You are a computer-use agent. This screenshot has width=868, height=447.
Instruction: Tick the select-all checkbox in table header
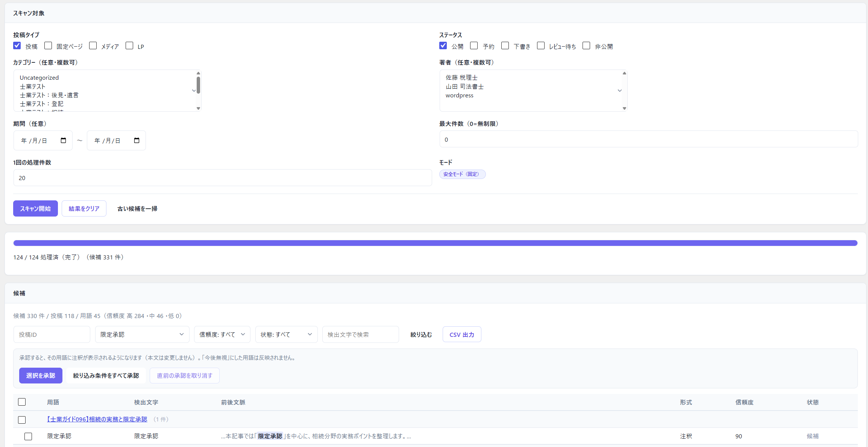(x=22, y=402)
